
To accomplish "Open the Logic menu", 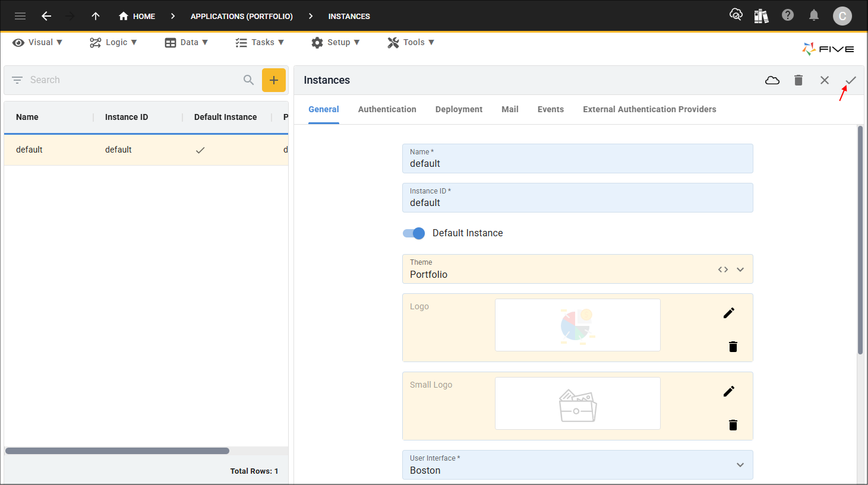I will (113, 42).
